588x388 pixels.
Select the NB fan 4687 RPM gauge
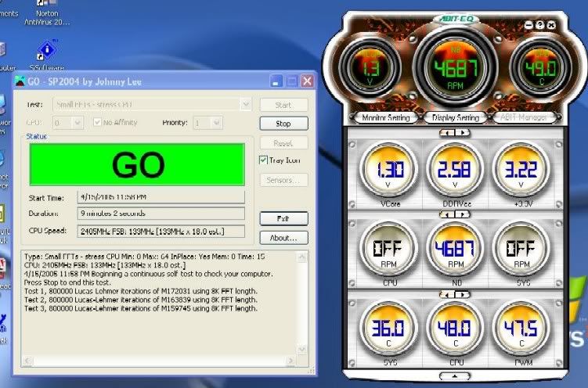(x=455, y=250)
